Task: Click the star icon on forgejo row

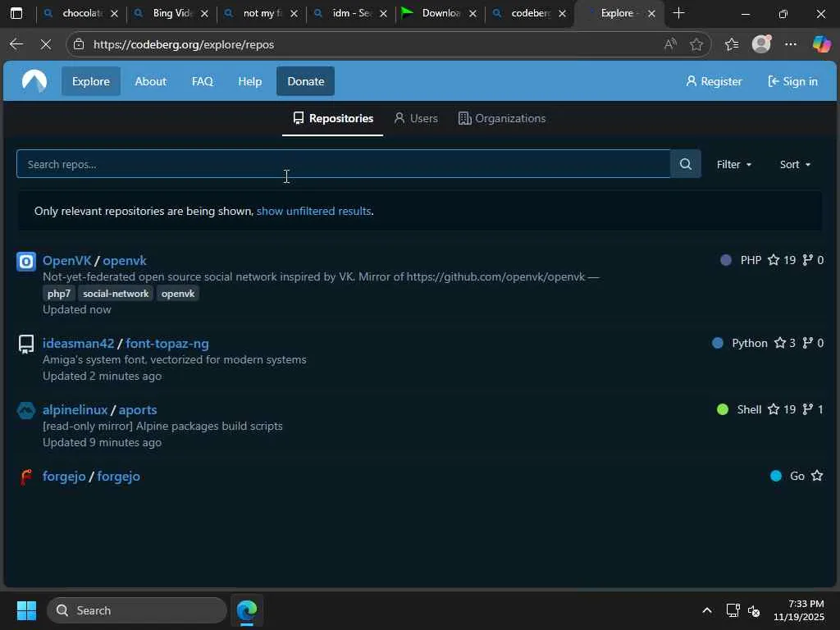Action: coord(817,476)
